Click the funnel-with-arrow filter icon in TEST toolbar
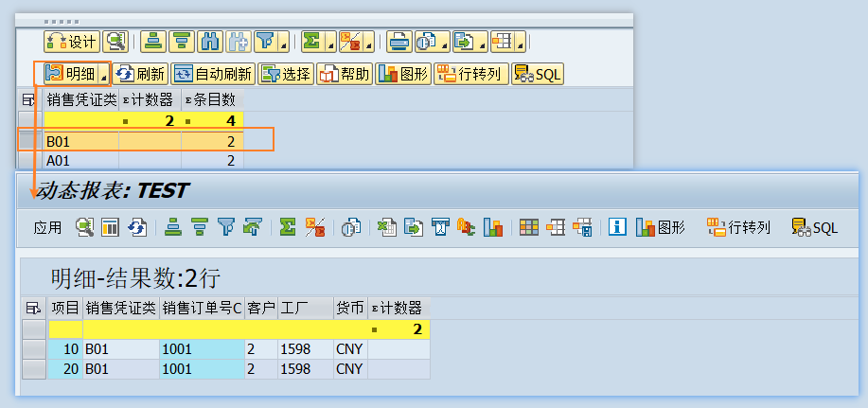Image resolution: width=868 pixels, height=408 pixels. coord(252,227)
